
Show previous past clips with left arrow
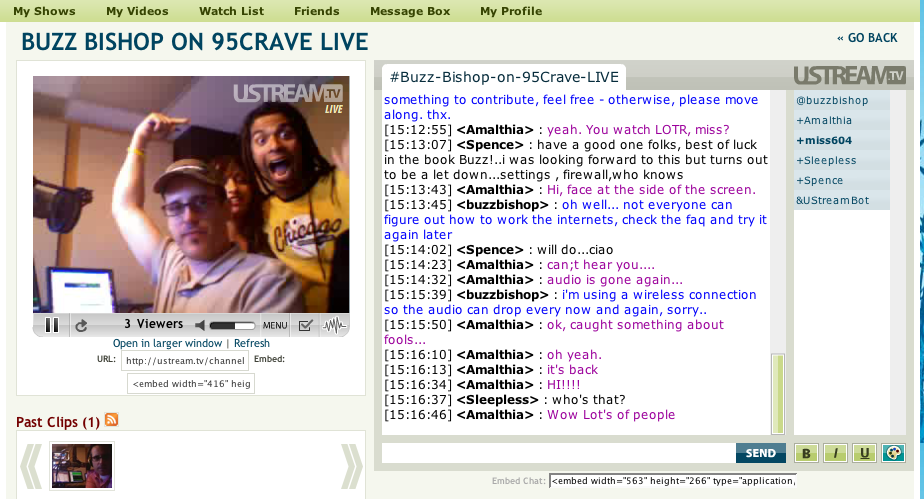pyautogui.click(x=31, y=467)
